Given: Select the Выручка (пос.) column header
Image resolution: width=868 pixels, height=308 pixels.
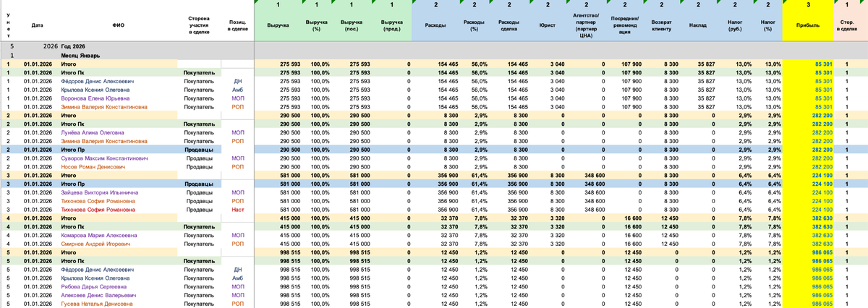Looking at the screenshot, I should [354, 25].
